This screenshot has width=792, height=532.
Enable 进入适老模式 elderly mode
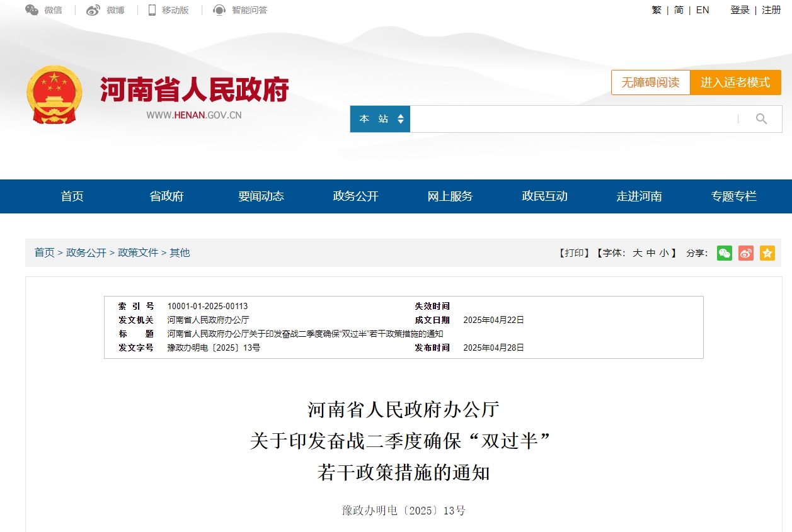(735, 82)
